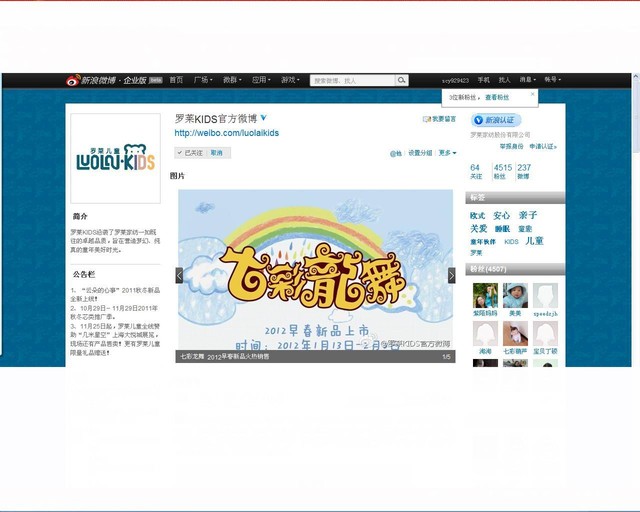640x512 pixels.
Task: Click 取消 to unfollow
Action: pos(217,153)
